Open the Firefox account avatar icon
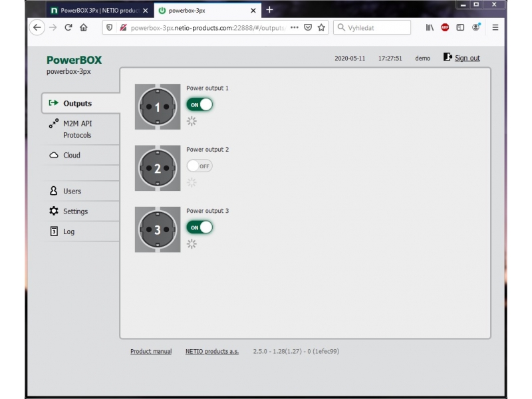Image resolution: width=532 pixels, height=399 pixels. point(476,27)
